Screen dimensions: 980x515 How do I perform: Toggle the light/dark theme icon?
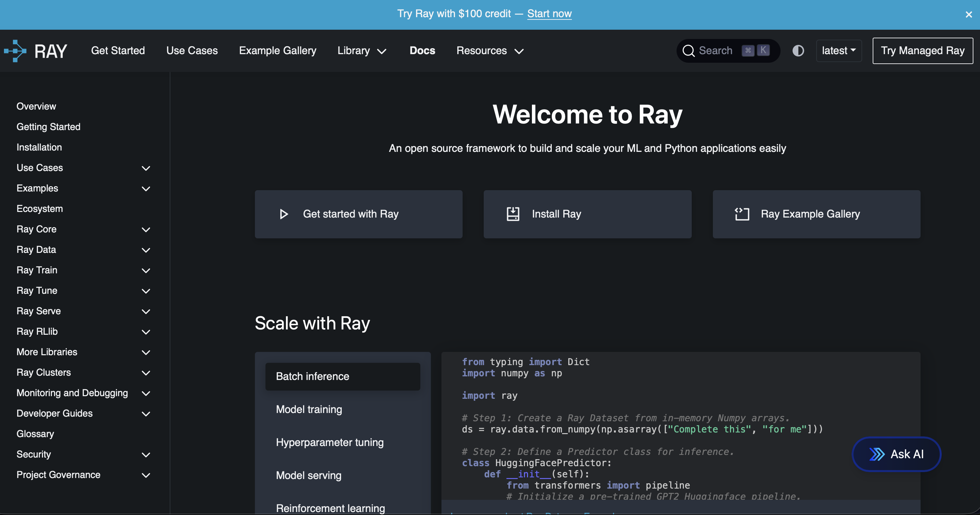click(798, 51)
